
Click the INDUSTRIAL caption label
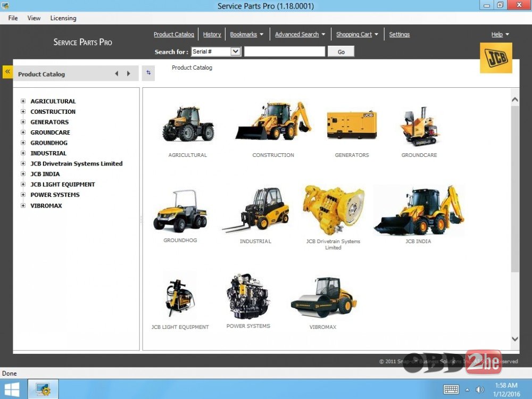tap(255, 241)
